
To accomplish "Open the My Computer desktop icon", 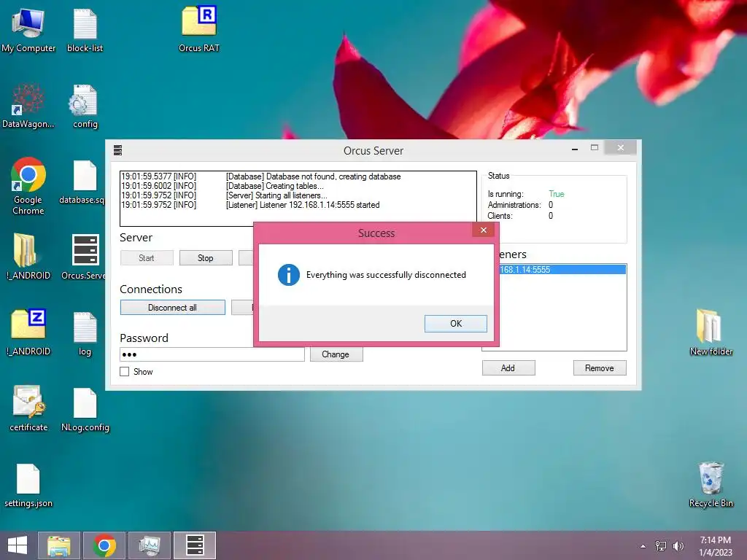I will pos(28,29).
